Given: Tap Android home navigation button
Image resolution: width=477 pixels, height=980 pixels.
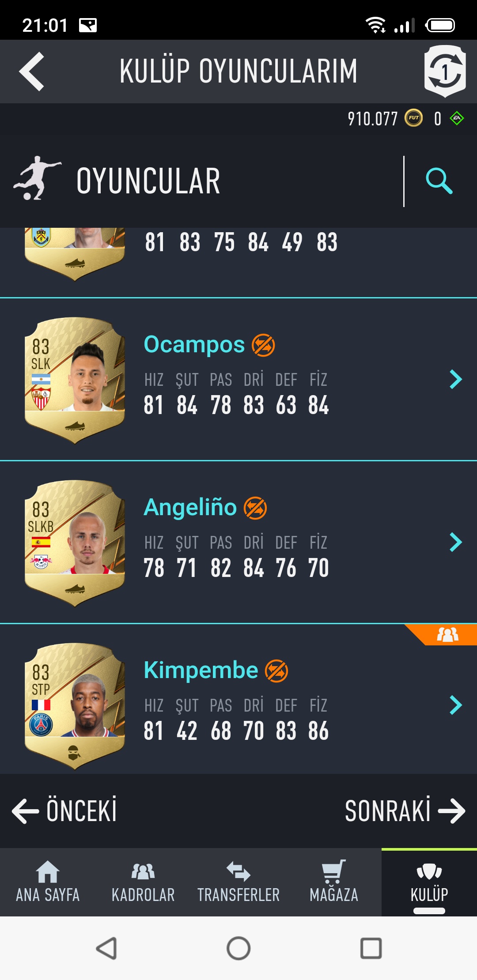Looking at the screenshot, I should tap(238, 948).
